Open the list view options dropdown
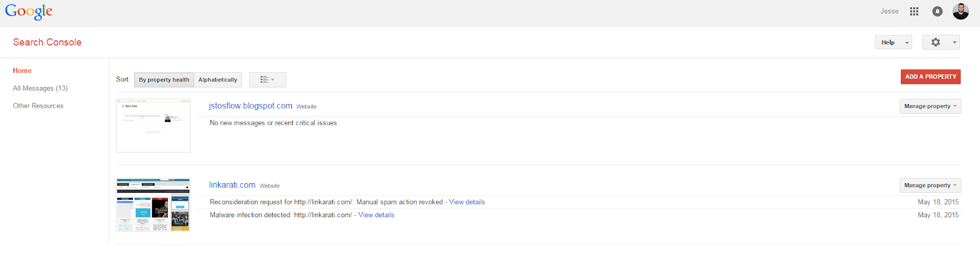The height and width of the screenshot is (270, 980). [268, 80]
